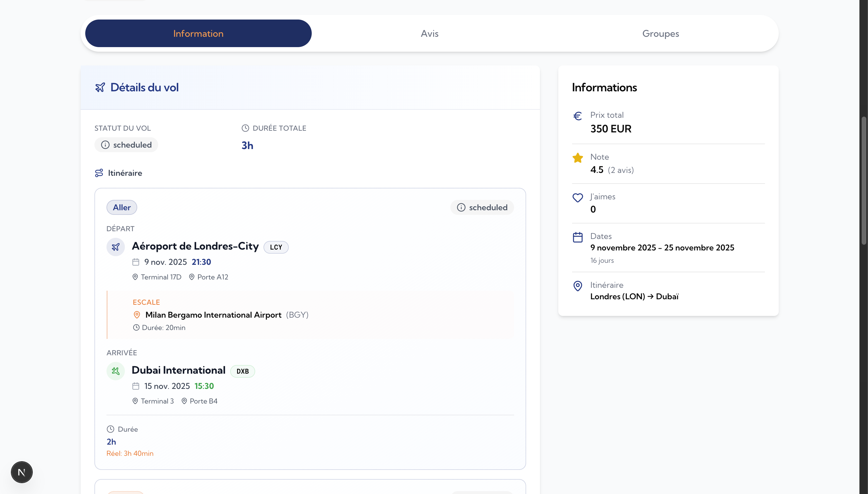Click the scheduled badge under Statut du vol
Image resolution: width=868 pixels, height=494 pixels.
[x=126, y=145]
